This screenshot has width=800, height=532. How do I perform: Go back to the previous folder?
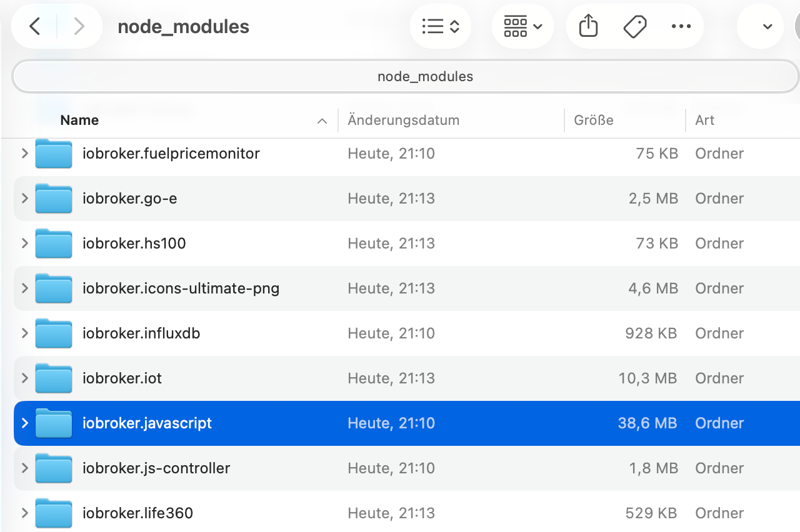point(35,26)
